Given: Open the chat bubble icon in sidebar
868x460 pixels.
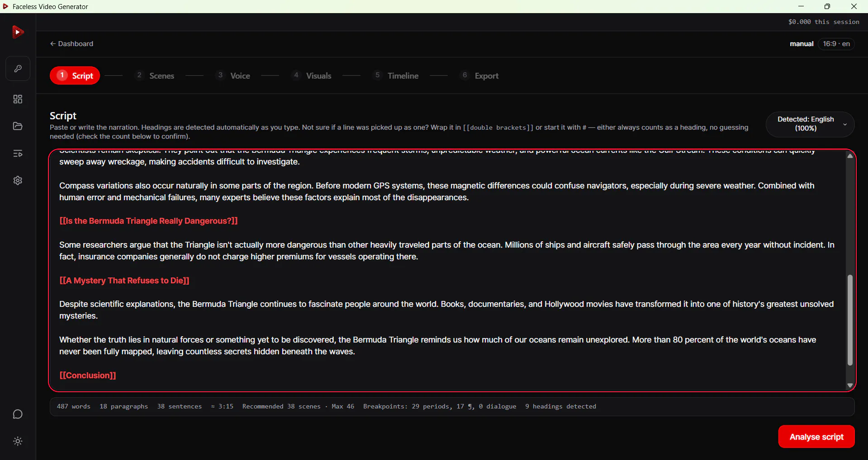Looking at the screenshot, I should pyautogui.click(x=18, y=414).
